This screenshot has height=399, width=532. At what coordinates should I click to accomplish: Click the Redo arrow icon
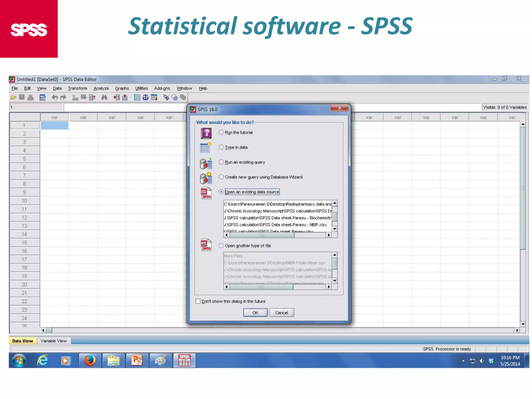coord(63,97)
